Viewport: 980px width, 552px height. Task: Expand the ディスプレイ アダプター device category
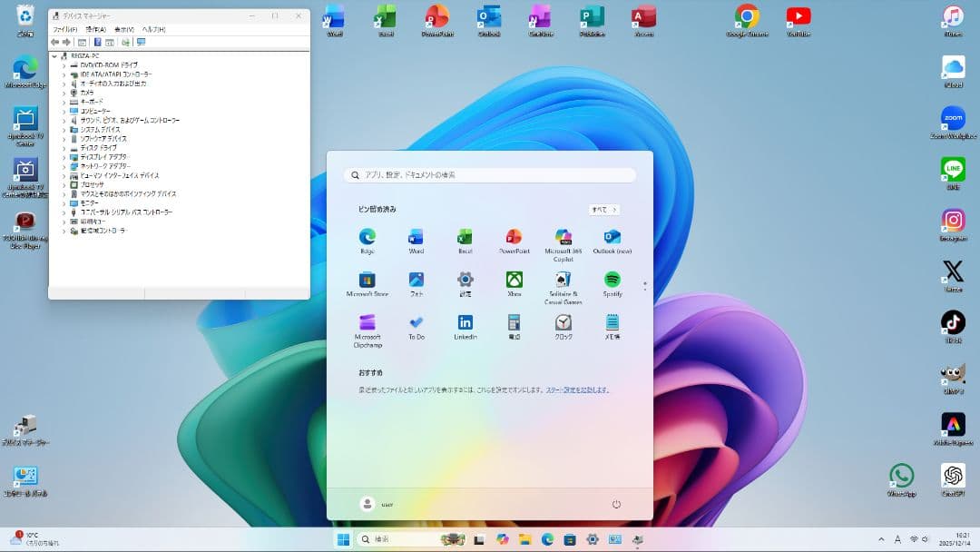(64, 157)
